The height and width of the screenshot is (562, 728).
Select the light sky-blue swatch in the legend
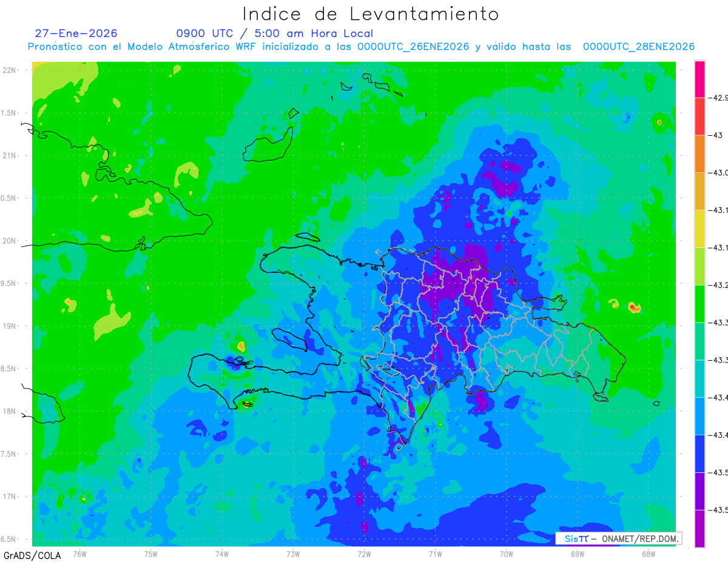click(699, 416)
